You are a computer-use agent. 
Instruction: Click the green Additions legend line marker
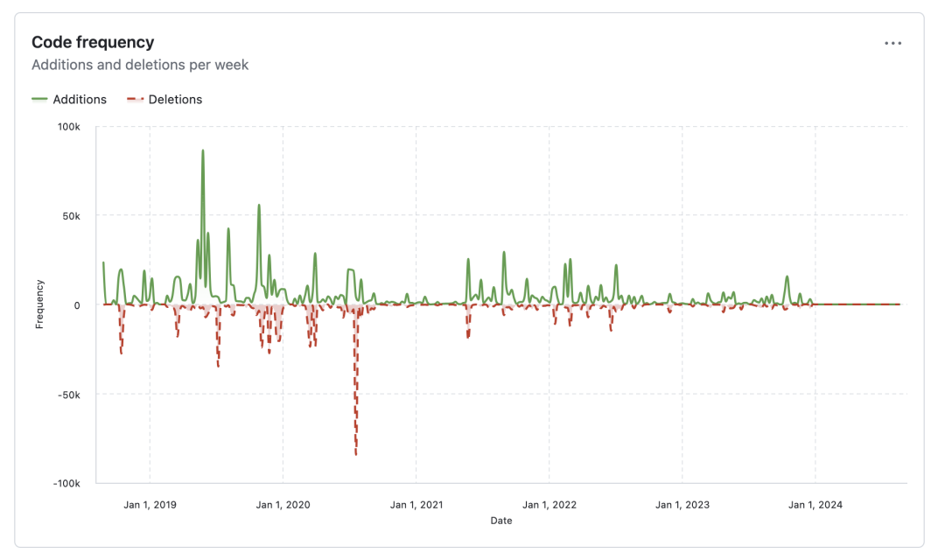pos(40,100)
